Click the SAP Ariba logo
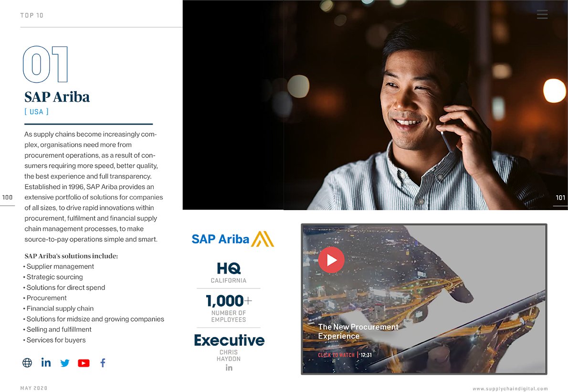 click(x=232, y=239)
